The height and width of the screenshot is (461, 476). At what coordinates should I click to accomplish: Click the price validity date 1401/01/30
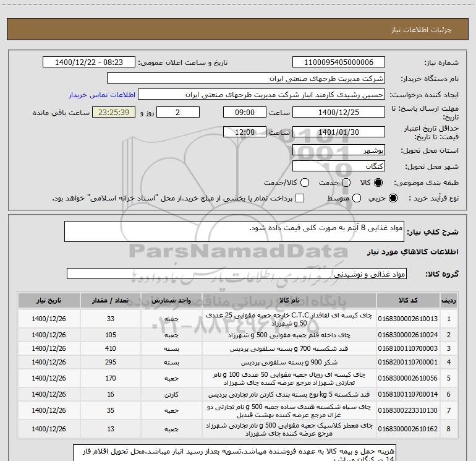(x=339, y=132)
